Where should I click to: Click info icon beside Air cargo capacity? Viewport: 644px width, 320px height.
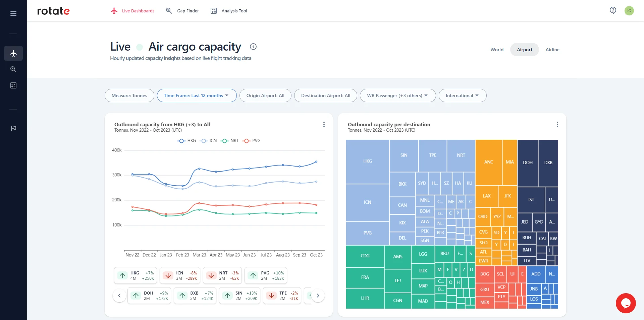(x=253, y=47)
